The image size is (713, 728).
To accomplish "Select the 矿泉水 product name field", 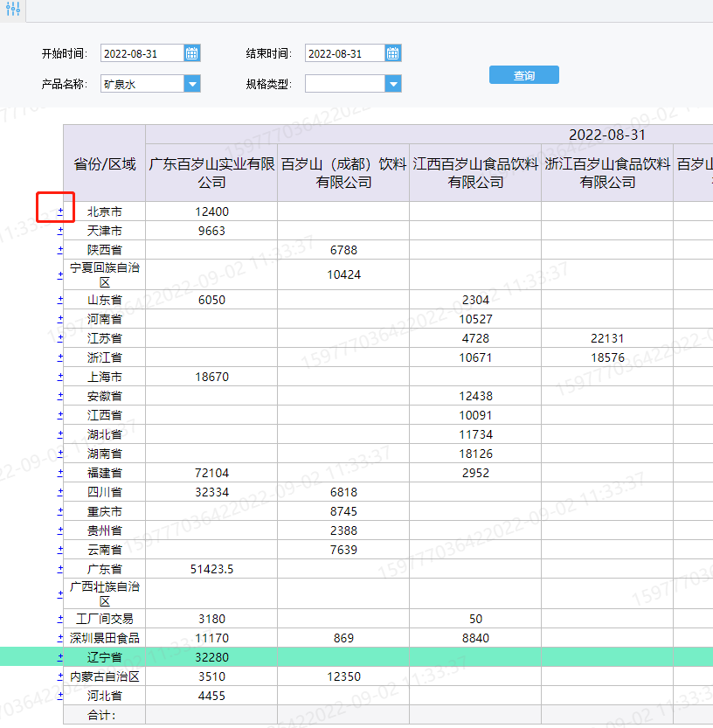I will tap(142, 84).
